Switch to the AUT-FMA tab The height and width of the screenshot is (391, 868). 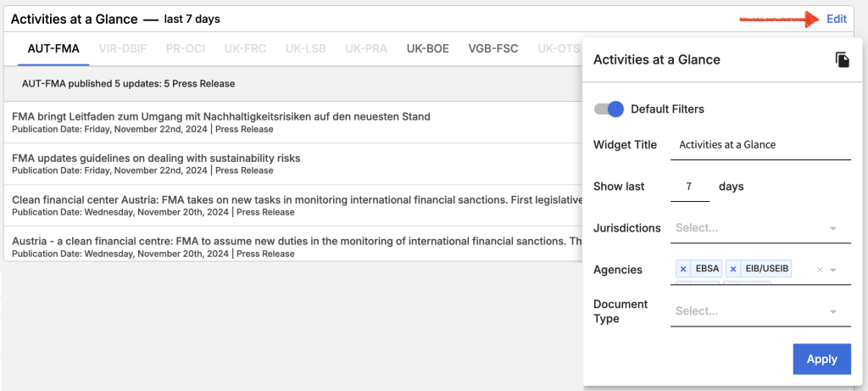coord(53,48)
